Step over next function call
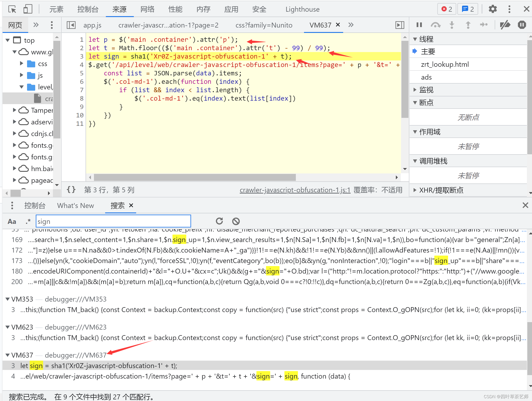Screen dimensions: 532x401 click(x=435, y=25)
